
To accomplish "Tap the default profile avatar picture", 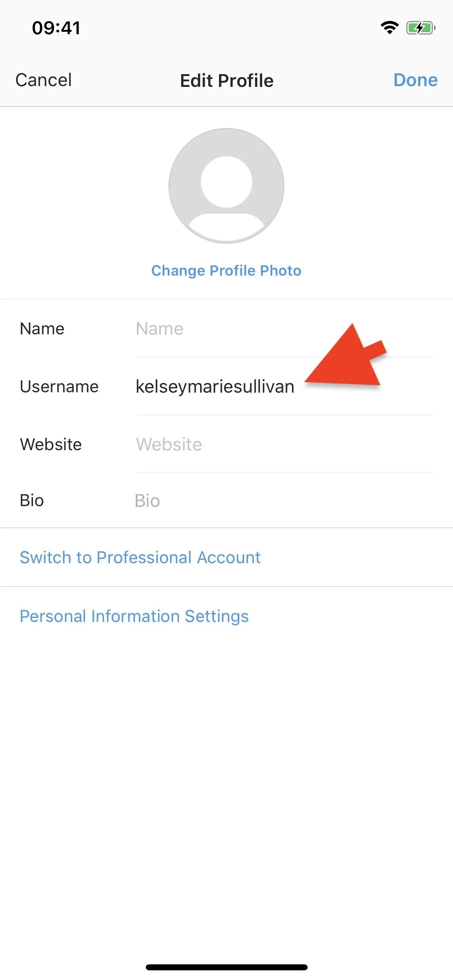I will [x=226, y=186].
